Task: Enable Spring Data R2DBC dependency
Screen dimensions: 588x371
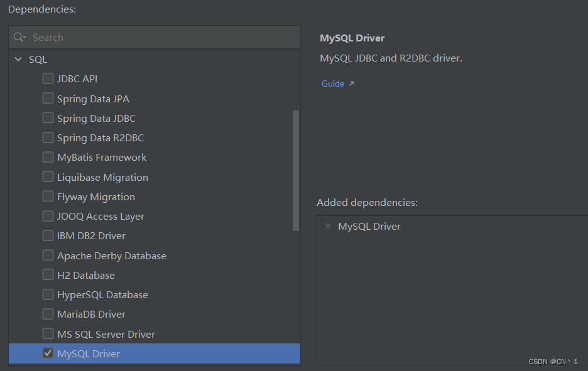Action: (48, 137)
